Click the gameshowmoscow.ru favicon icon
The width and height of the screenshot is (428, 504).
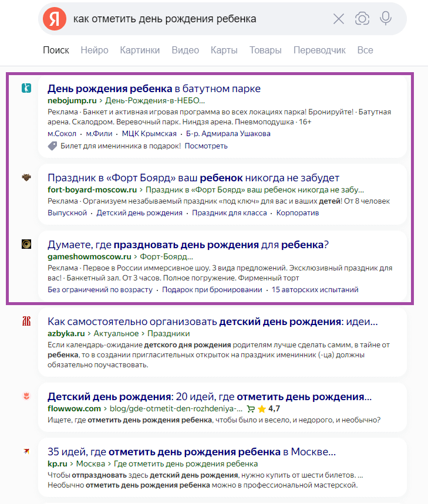pyautogui.click(x=26, y=244)
